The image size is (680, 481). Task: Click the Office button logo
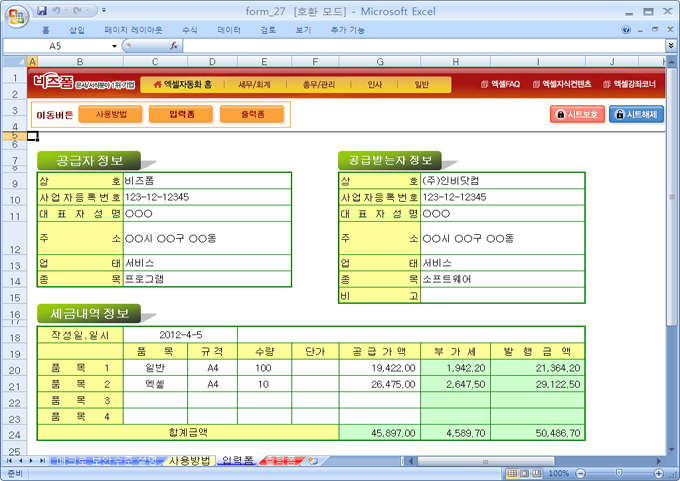tap(15, 15)
